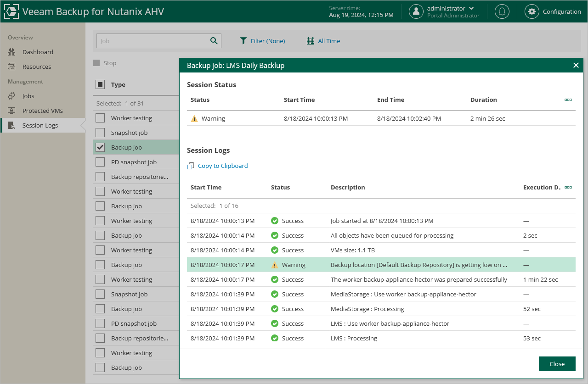
Task: Tick the checkbox for Snapshot job row
Action: (100, 133)
